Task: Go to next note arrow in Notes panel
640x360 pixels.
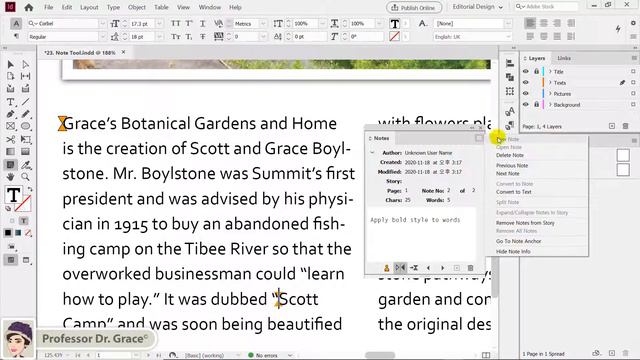Action: 442,268
